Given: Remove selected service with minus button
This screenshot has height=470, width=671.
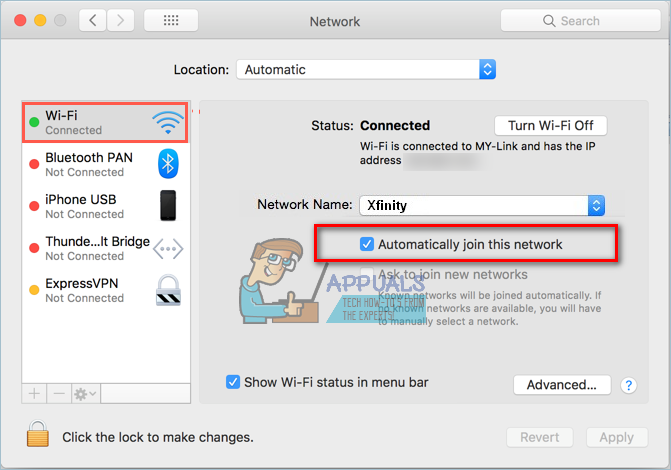Looking at the screenshot, I should (x=59, y=393).
